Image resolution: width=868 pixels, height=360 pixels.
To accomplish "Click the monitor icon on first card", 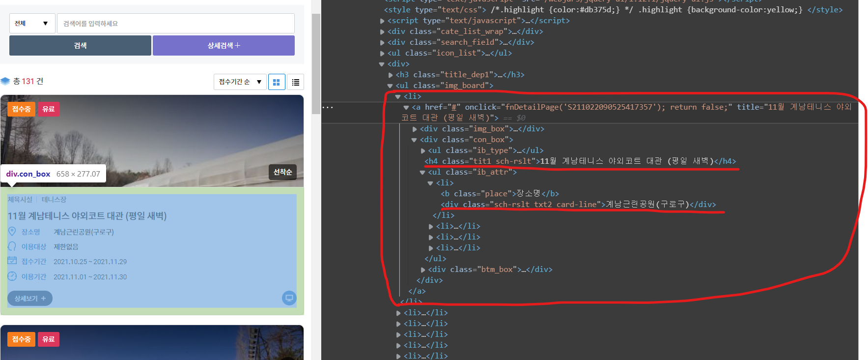I will coord(289,298).
